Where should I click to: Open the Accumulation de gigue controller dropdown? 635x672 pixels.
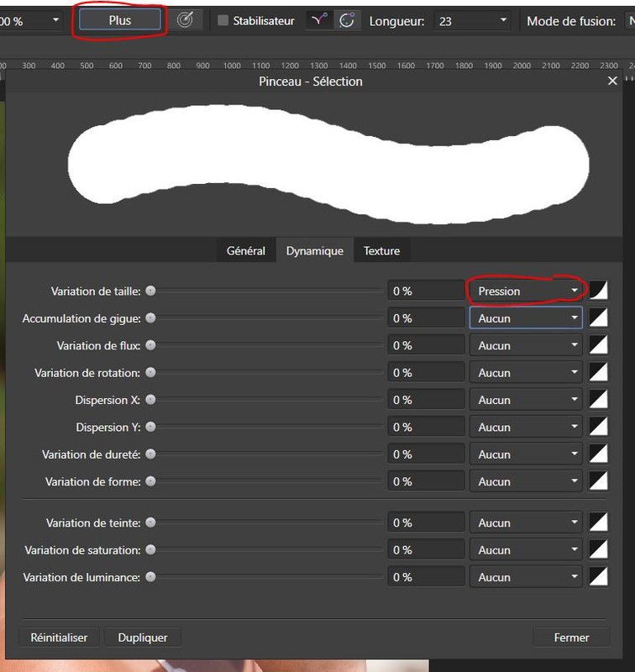(526, 318)
